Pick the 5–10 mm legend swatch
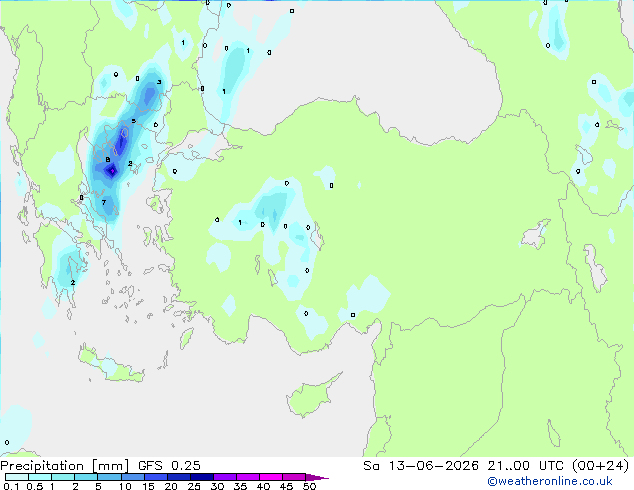This screenshot has width=634, height=490. [110, 477]
